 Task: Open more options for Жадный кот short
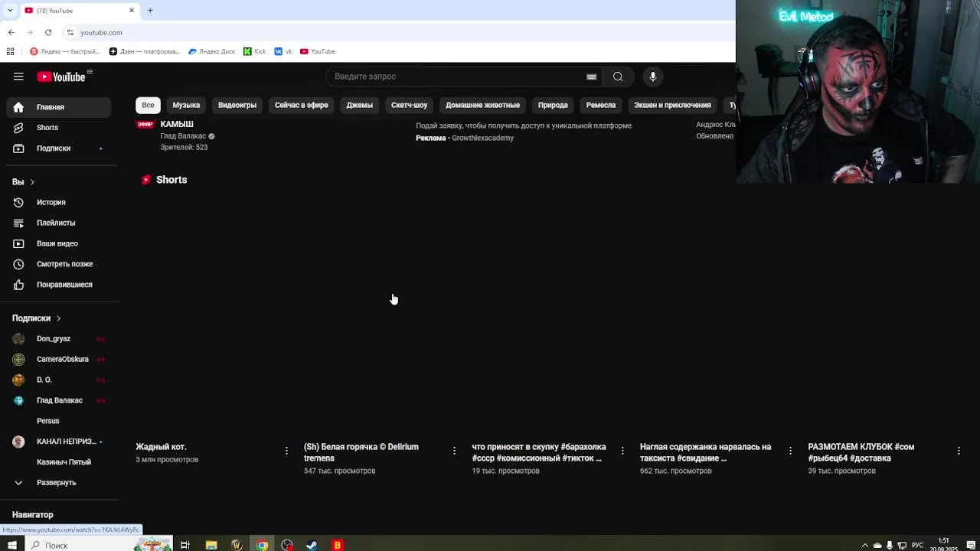286,451
